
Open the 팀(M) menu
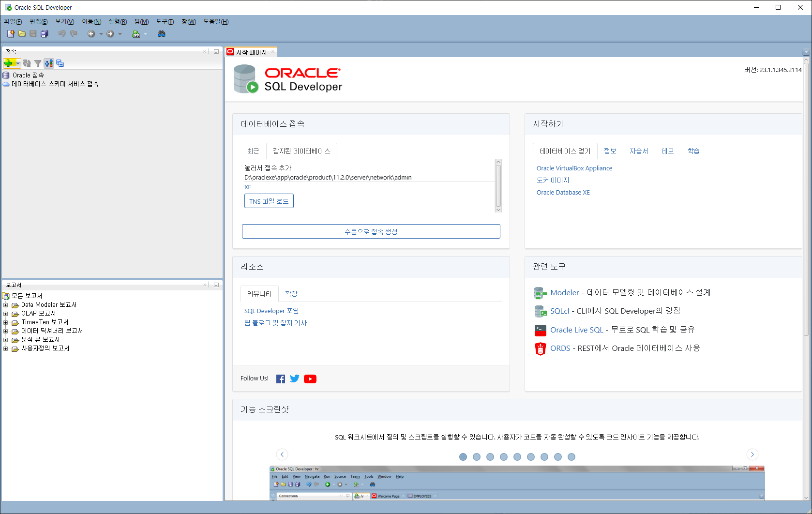coord(141,22)
